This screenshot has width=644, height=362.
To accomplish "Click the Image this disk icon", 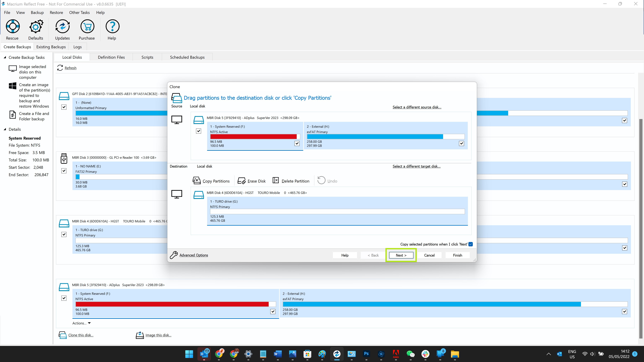I will [140, 335].
